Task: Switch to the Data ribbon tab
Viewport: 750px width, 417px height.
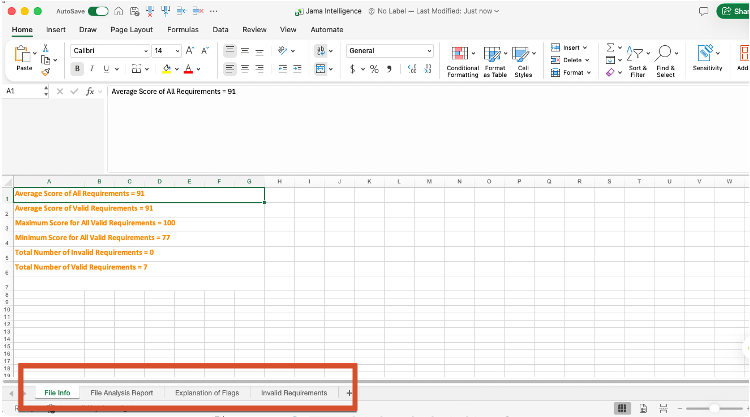Action: click(220, 30)
